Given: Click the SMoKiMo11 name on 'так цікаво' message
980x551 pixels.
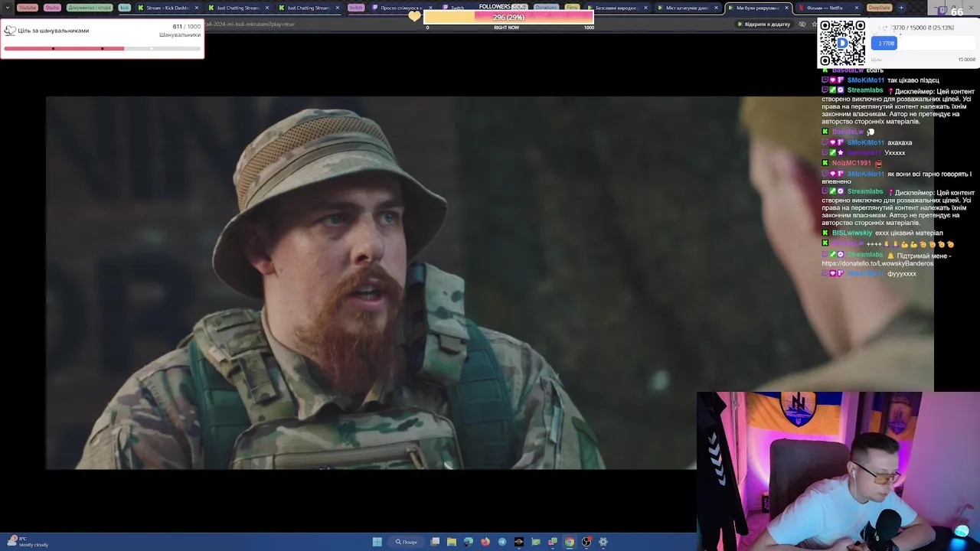Looking at the screenshot, I should coord(865,80).
